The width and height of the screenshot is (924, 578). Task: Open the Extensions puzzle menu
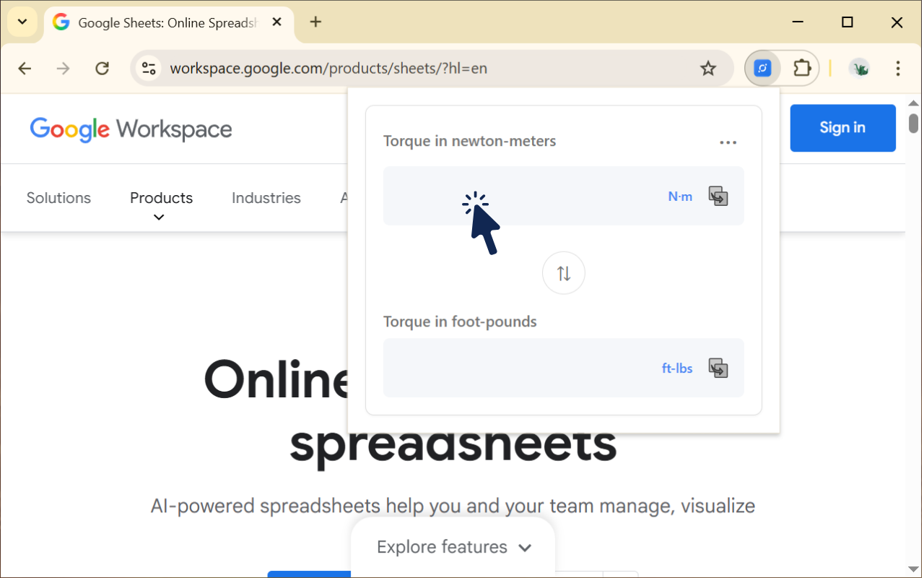[802, 69]
